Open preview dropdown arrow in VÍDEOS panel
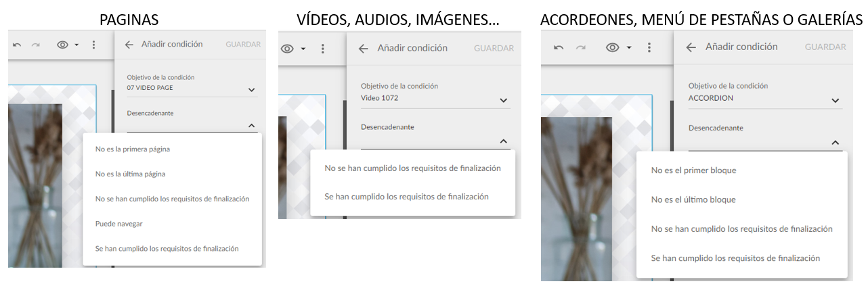 coord(303,49)
